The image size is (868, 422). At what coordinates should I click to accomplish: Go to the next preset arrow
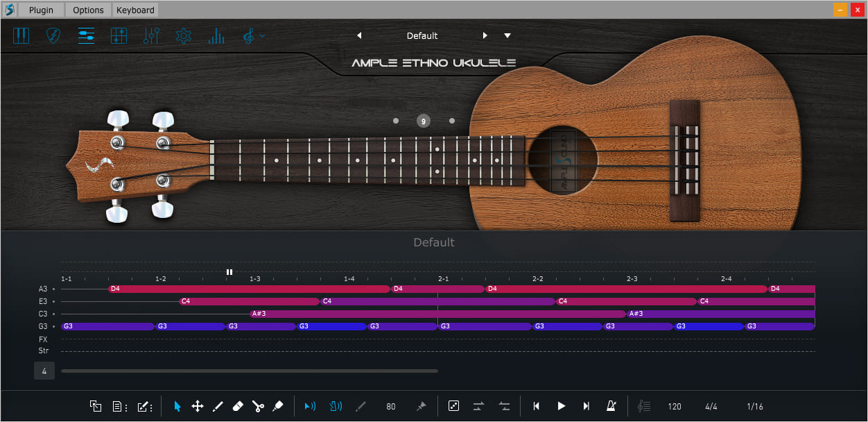click(485, 35)
